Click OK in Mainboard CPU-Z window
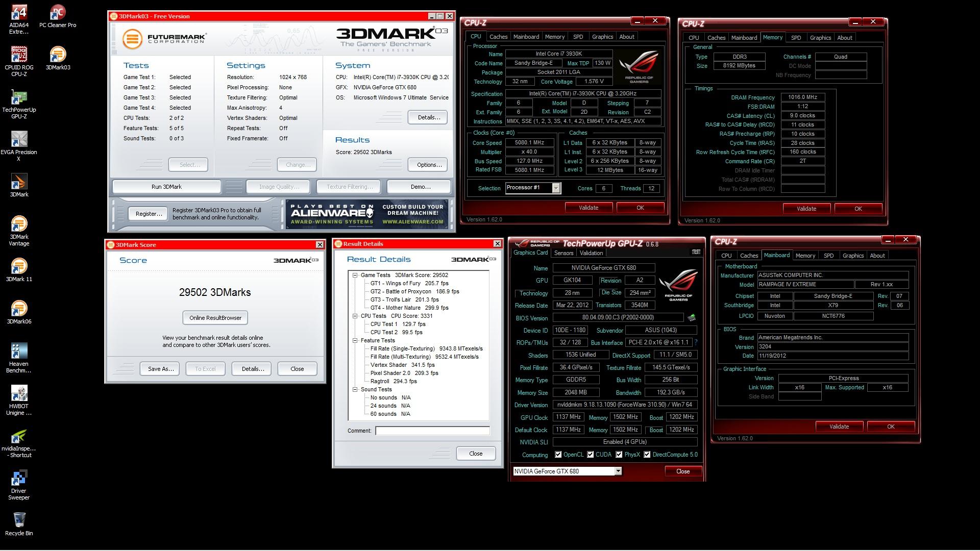This screenshot has width=980, height=551. (x=891, y=427)
